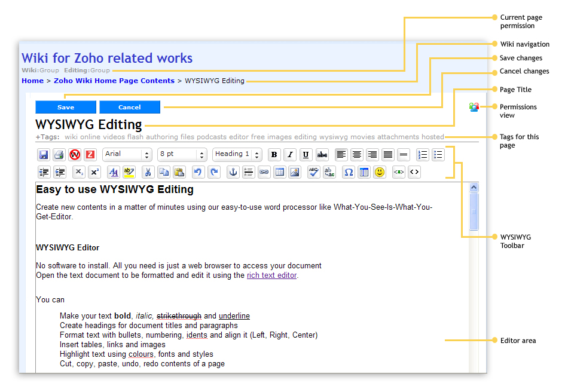Insert numbered list

(422, 155)
